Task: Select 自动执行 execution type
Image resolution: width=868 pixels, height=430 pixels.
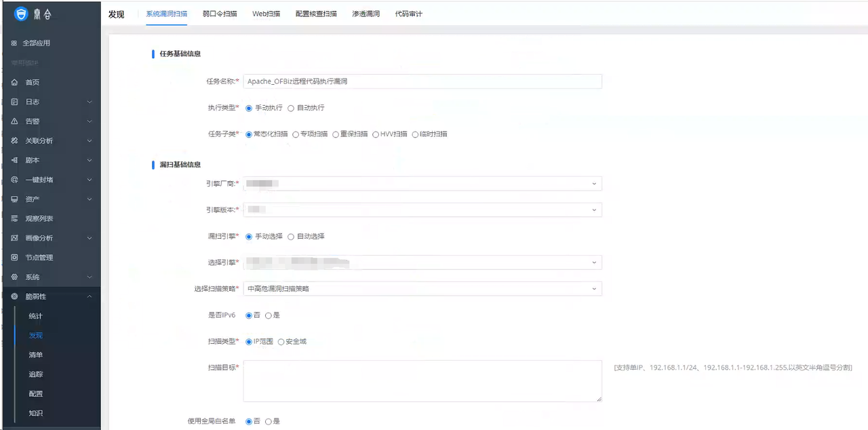Action: (x=291, y=108)
